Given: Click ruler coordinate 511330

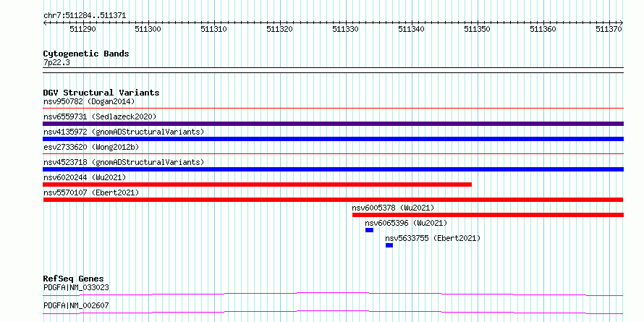Looking at the screenshot, I should tap(346, 29).
